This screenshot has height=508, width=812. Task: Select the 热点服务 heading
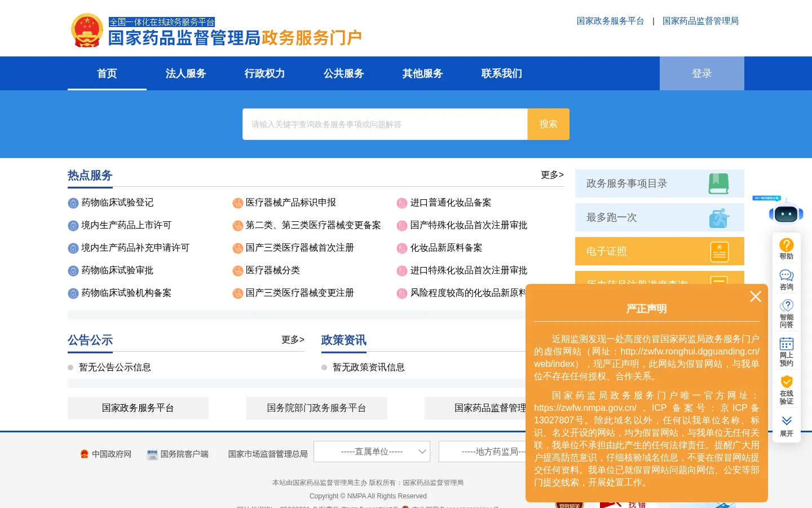click(x=90, y=176)
